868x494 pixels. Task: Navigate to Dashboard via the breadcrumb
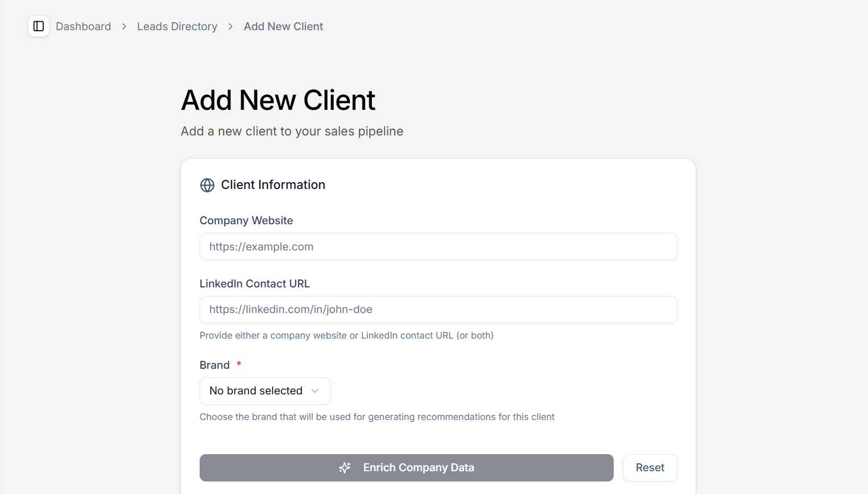click(x=83, y=26)
